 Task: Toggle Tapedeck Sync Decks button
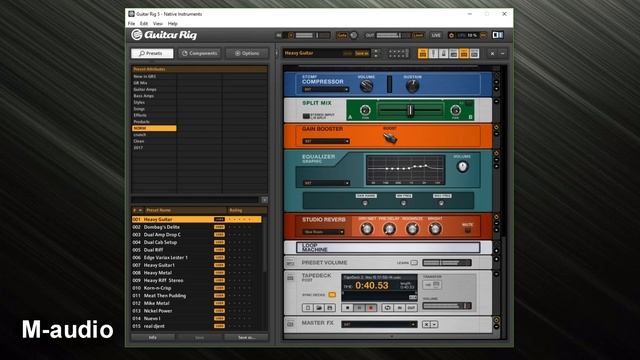coord(332,295)
